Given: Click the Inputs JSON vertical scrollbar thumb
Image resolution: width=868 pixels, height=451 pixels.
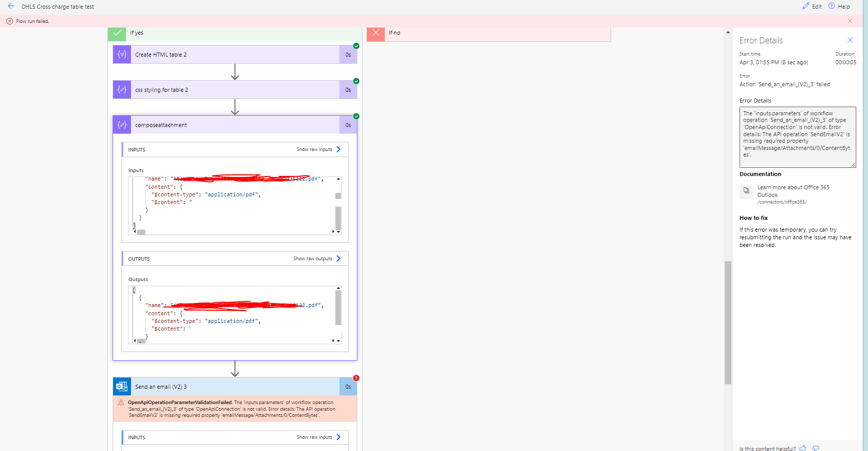Looking at the screenshot, I should (338, 218).
